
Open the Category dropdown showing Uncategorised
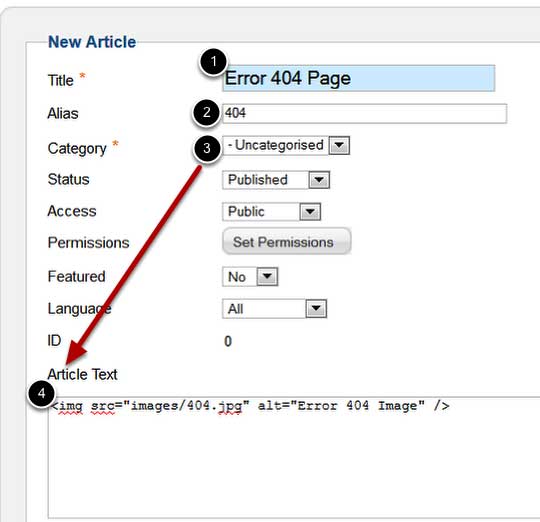(x=286, y=145)
